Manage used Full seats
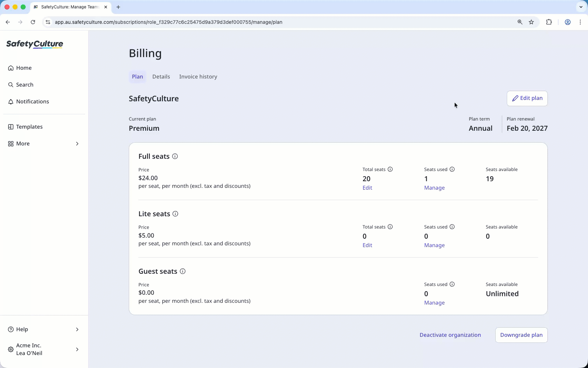Viewport: 588px width, 368px height. click(x=434, y=188)
